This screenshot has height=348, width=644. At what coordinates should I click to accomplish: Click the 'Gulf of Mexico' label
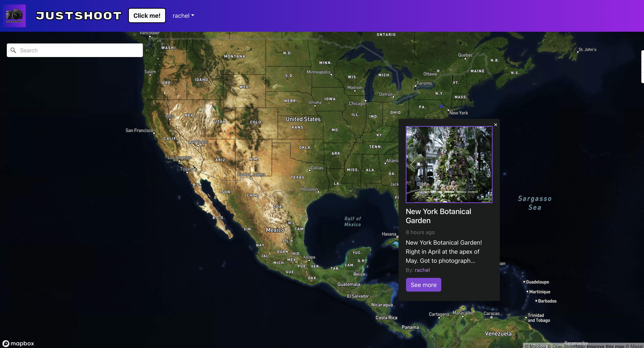click(353, 221)
